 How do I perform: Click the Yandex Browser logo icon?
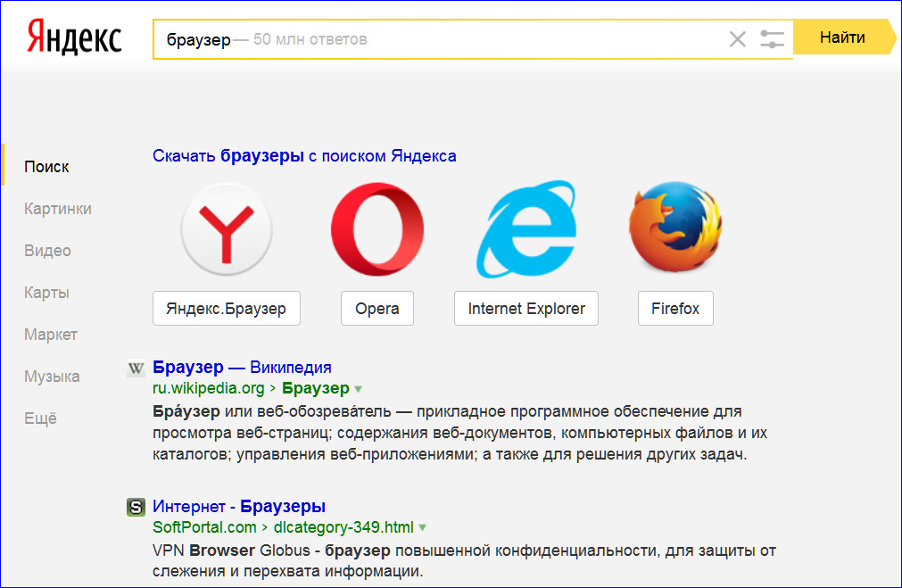click(226, 229)
